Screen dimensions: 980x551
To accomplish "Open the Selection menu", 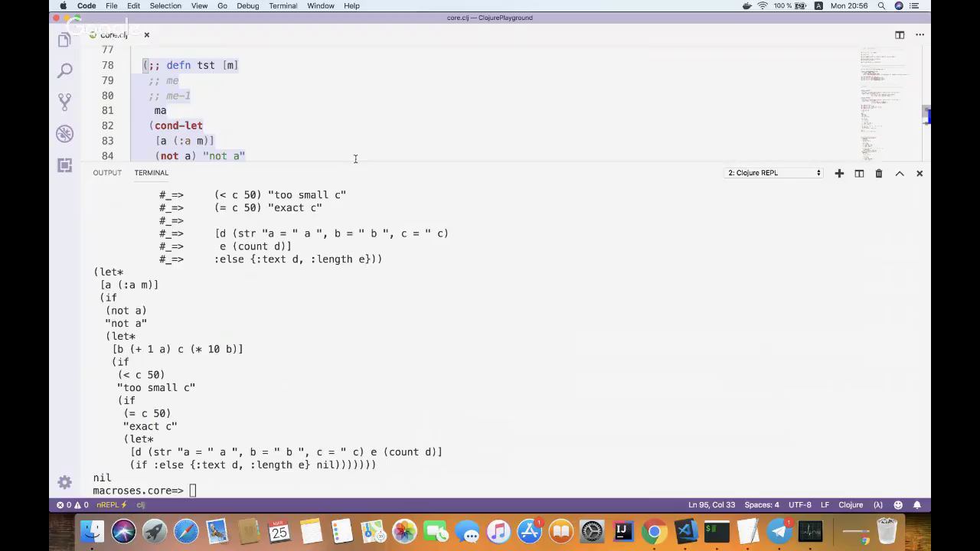I will click(165, 6).
